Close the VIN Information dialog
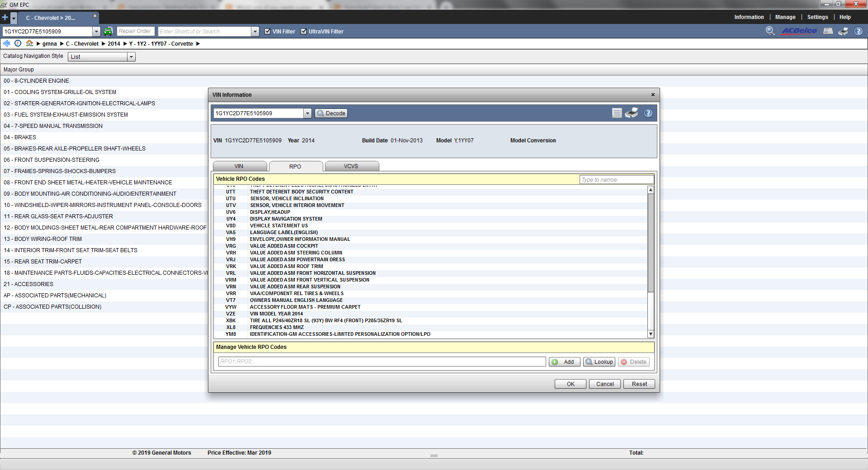 (x=653, y=95)
